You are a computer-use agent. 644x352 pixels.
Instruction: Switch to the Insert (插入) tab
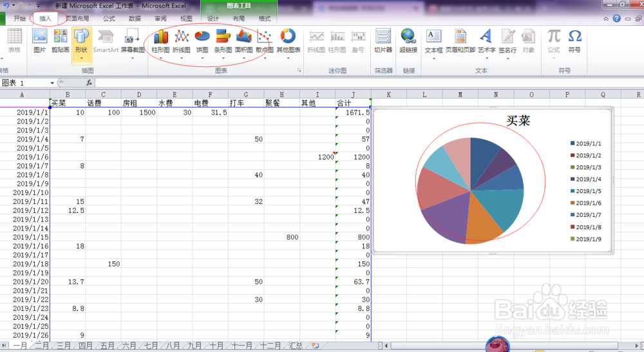[x=45, y=19]
